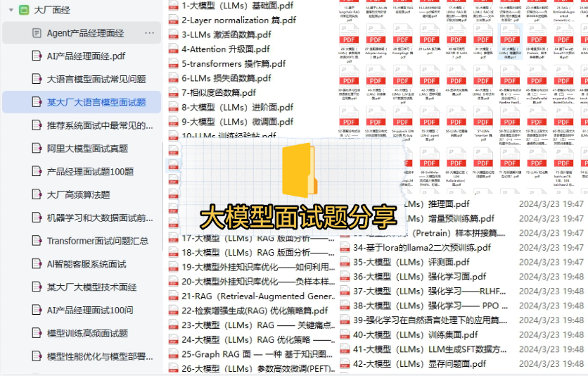The height and width of the screenshot is (376, 588).
Task: Click the document icon beside AI智能客服系统面试
Action: (37, 264)
